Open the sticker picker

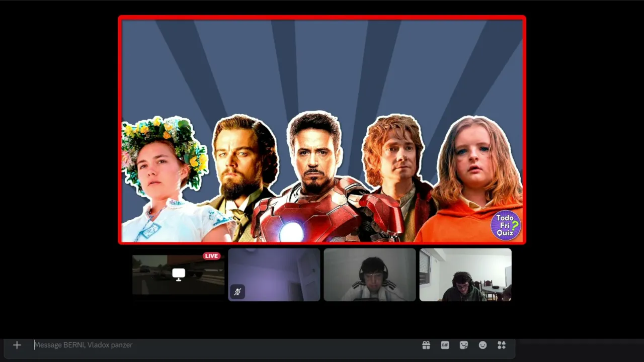click(464, 345)
